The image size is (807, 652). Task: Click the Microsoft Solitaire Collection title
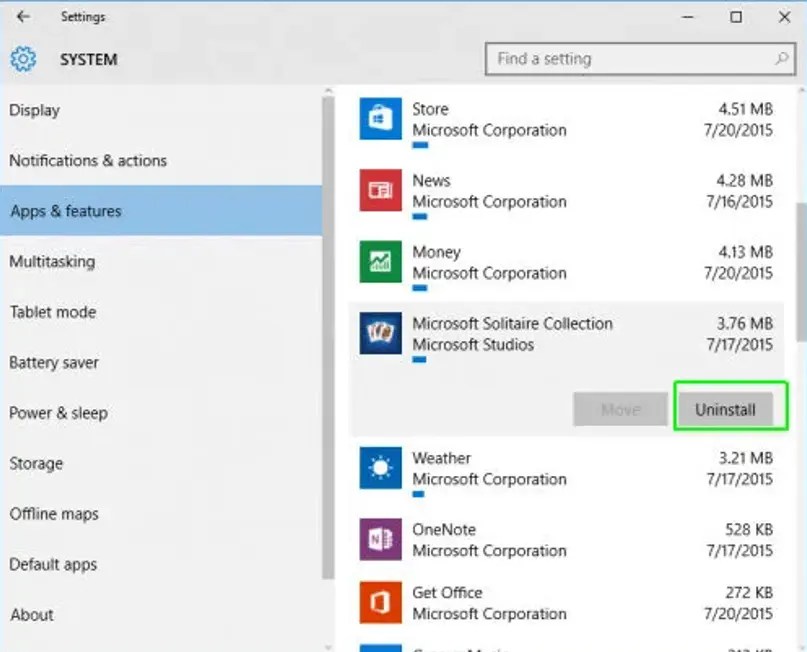pyautogui.click(x=513, y=324)
